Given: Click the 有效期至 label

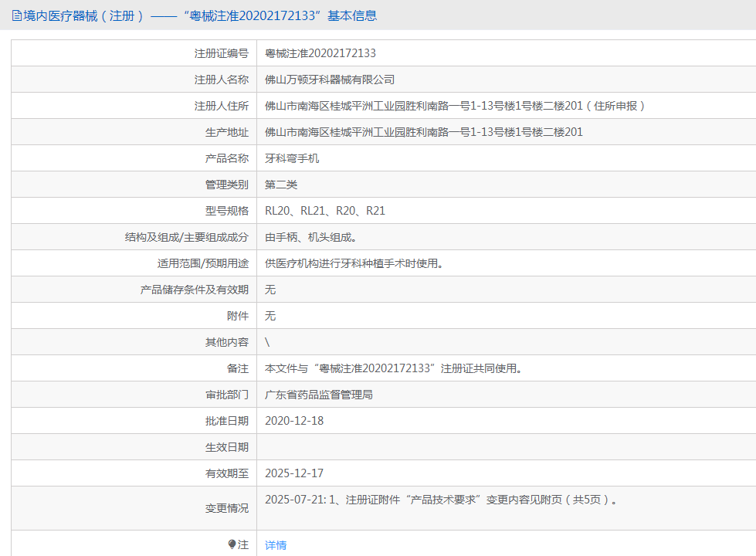Looking at the screenshot, I should 226,473.
